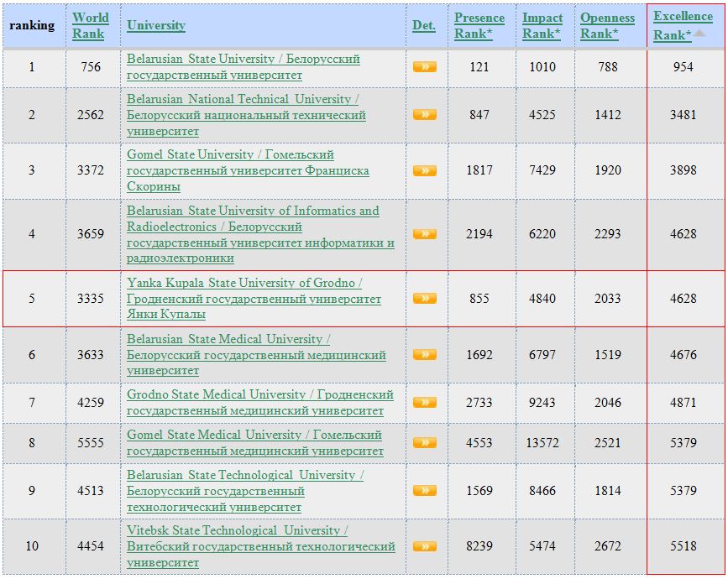
Task: Select openness rank value 2672
Action: 608,546
